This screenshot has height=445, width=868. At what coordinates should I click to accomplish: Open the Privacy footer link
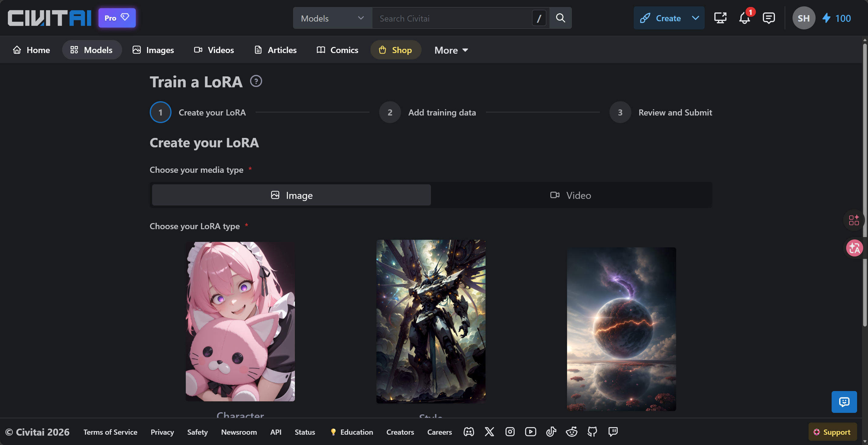[162, 432]
